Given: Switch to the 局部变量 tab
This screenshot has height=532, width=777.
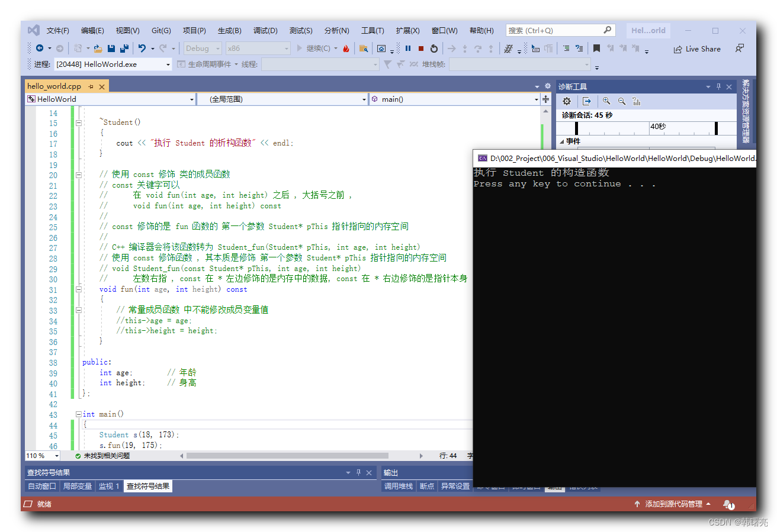Looking at the screenshot, I should point(78,486).
